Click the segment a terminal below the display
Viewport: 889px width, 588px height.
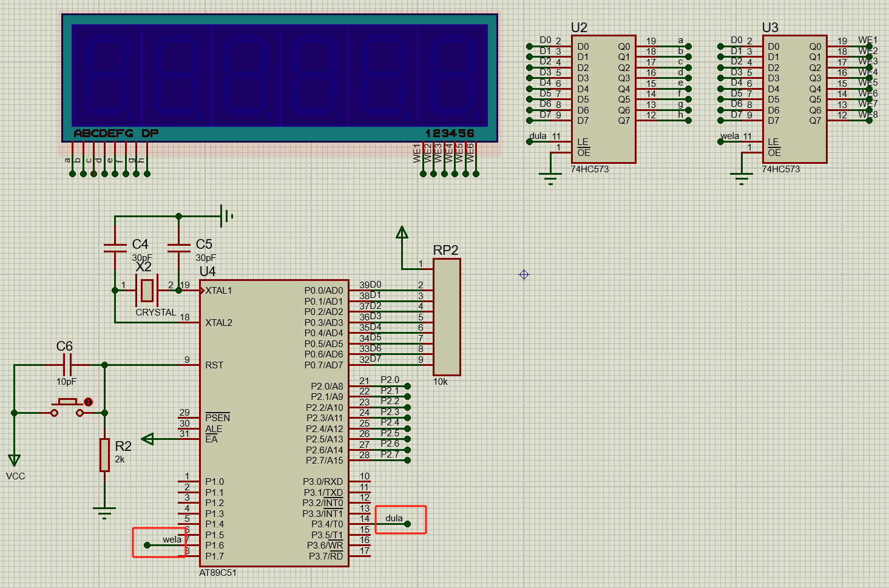[72, 174]
